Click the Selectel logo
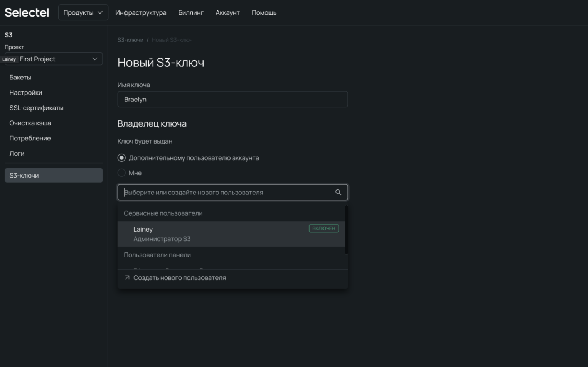Screen dimensions: 588x367 (x=27, y=13)
